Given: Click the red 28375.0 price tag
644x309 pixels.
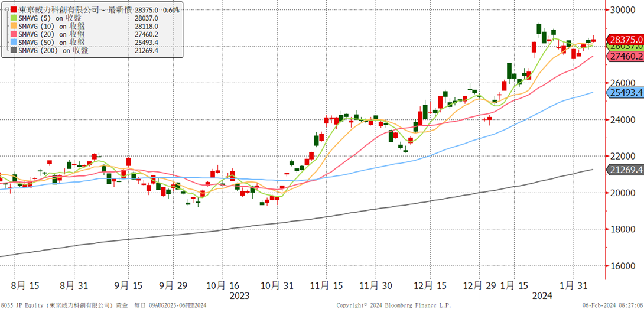Looking at the screenshot, I should click(x=625, y=40).
